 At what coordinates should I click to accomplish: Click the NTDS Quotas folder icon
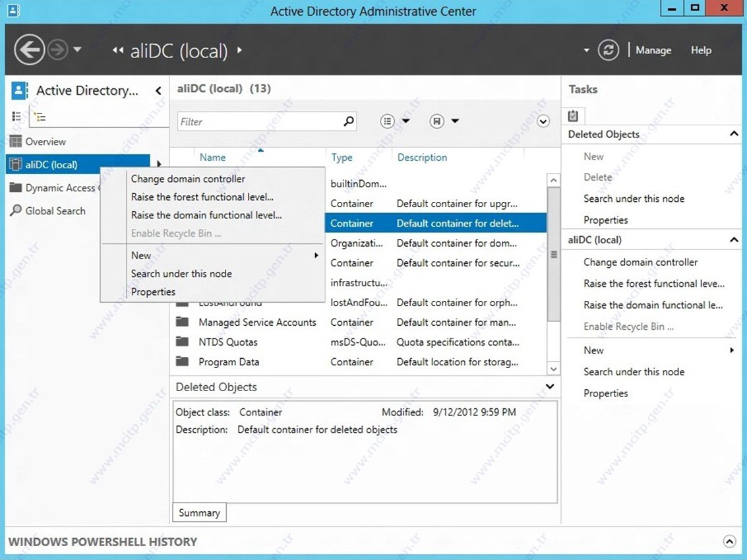(182, 341)
